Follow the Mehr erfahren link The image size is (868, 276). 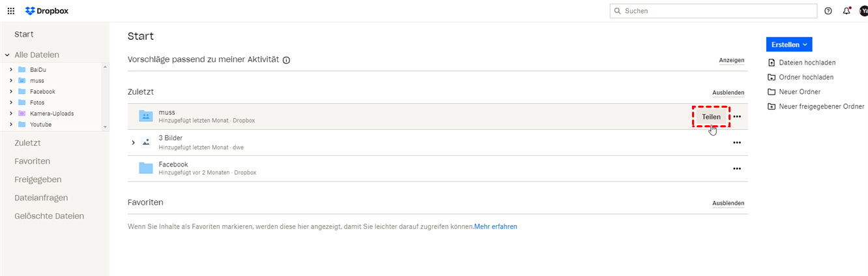tap(496, 227)
